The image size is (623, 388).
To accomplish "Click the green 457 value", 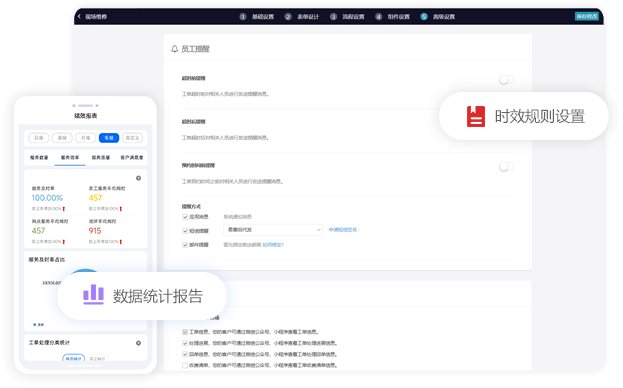I will [39, 231].
